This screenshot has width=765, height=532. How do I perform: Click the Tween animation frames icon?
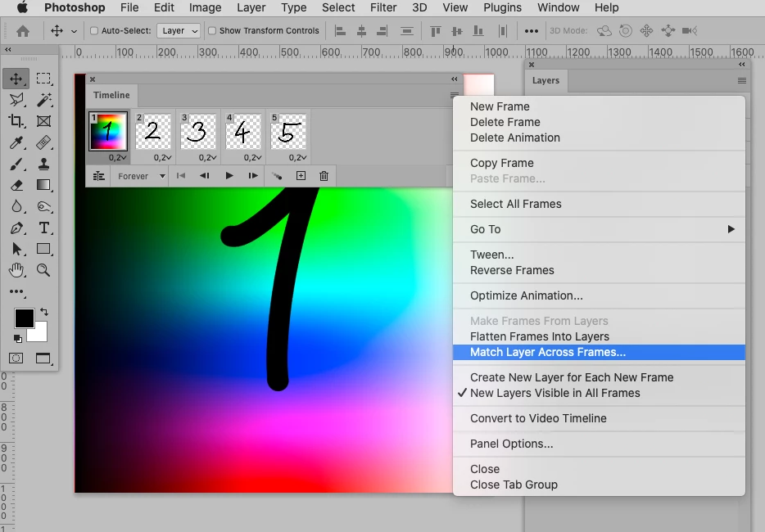[x=277, y=176]
